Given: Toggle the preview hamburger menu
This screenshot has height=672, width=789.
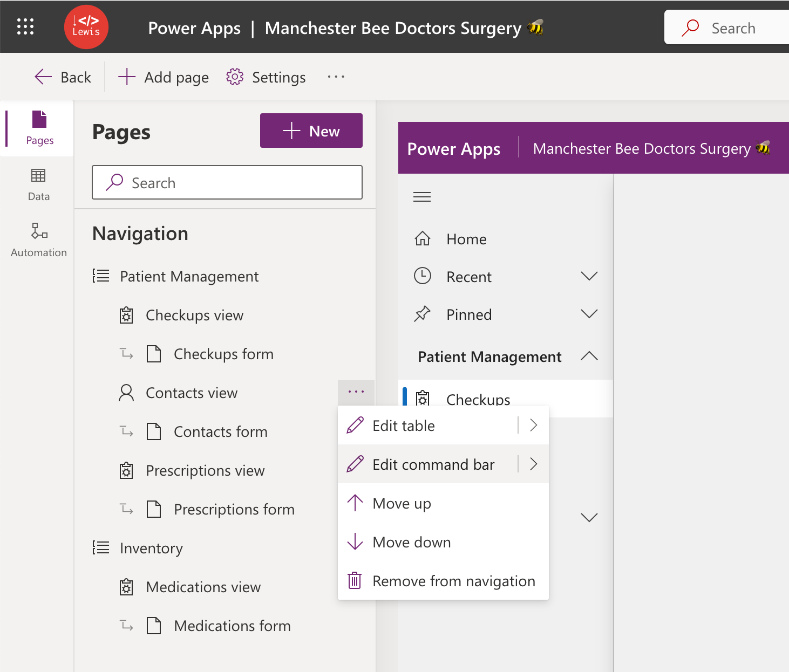Looking at the screenshot, I should [422, 197].
